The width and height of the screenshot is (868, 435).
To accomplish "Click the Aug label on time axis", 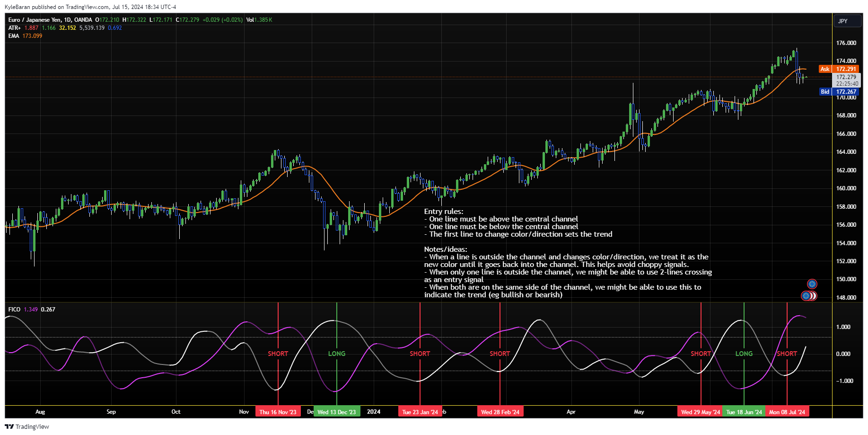I will (x=40, y=412).
